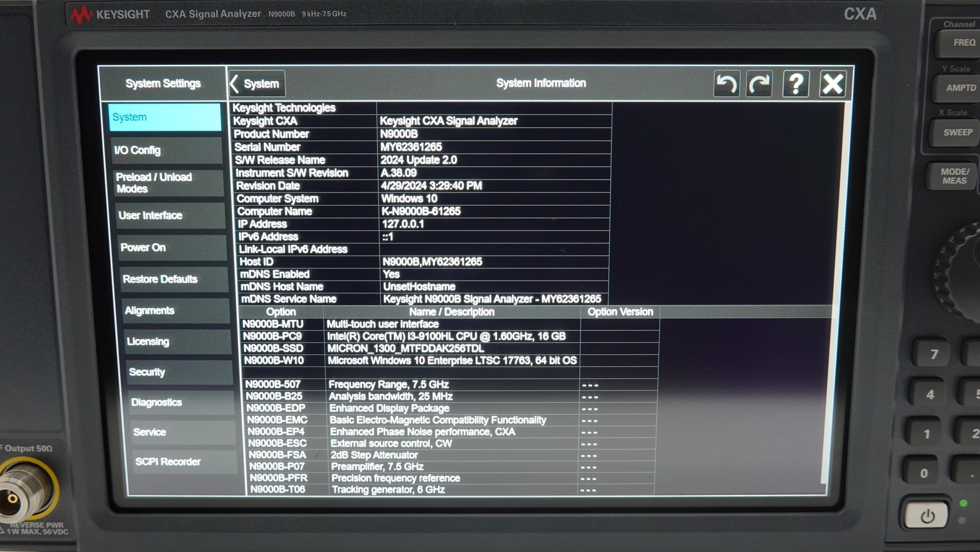Click the IP address value 127.0.0.1
Image resolution: width=980 pixels, height=552 pixels.
click(403, 224)
